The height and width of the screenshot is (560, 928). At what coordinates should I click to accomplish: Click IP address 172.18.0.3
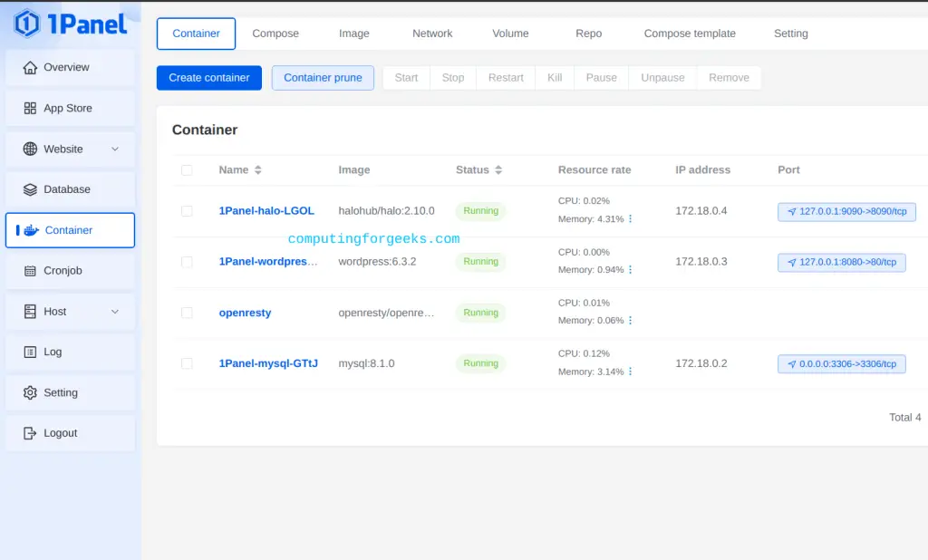point(701,262)
